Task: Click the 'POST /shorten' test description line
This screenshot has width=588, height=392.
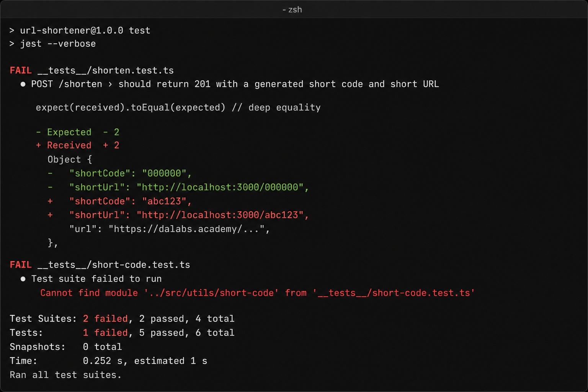Action: coord(230,84)
